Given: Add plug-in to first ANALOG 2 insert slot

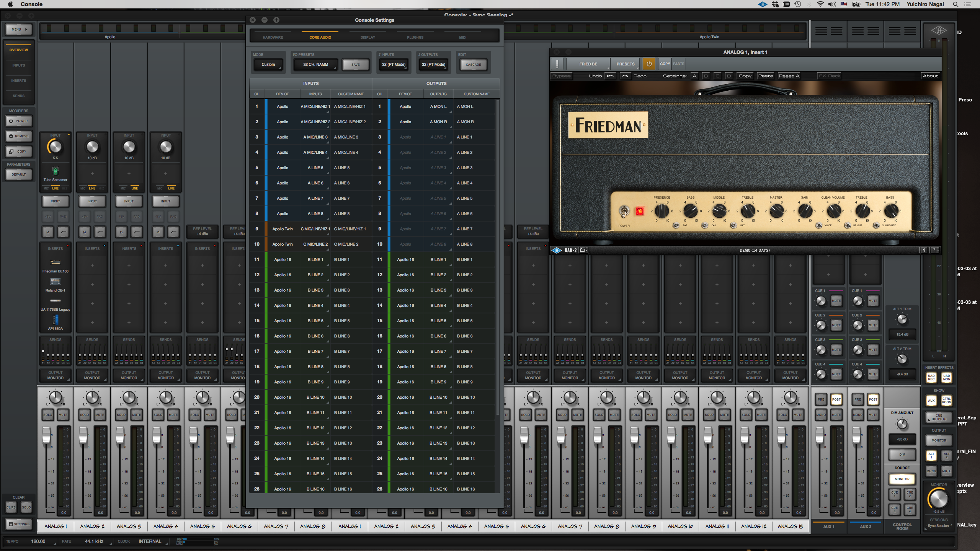Looking at the screenshot, I should 92,265.
